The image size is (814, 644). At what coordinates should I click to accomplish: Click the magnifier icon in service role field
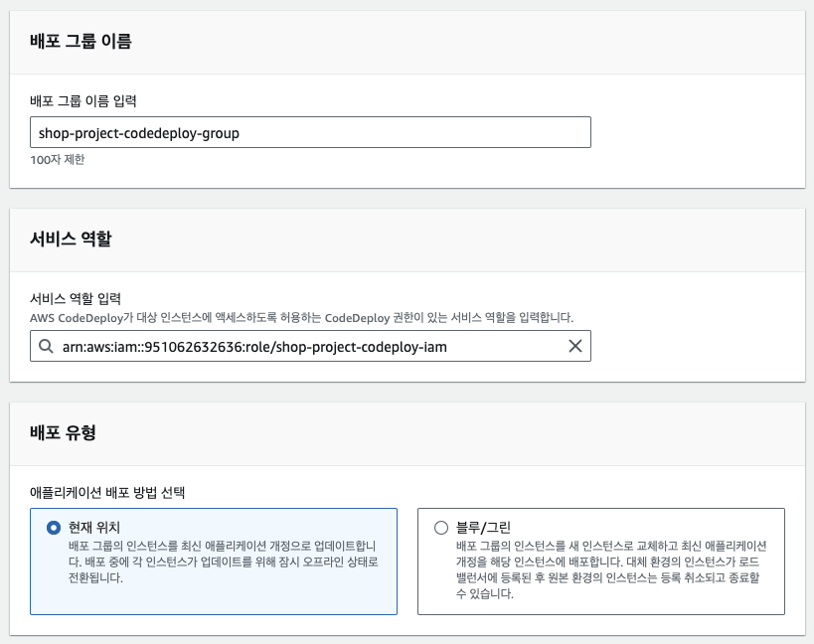pos(46,346)
